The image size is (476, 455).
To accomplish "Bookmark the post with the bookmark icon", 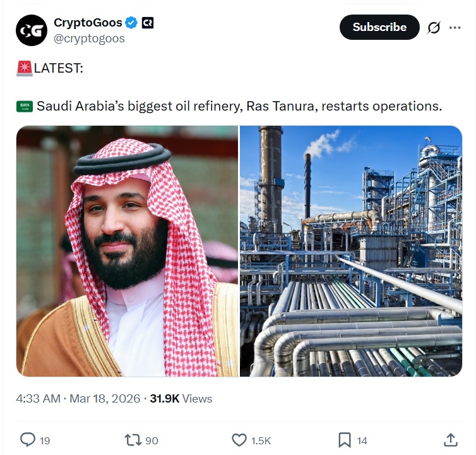I will point(345,440).
